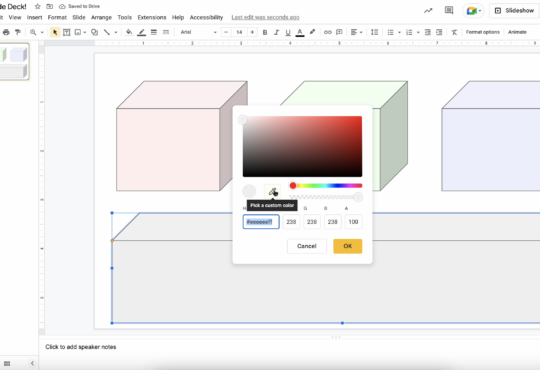The height and width of the screenshot is (370, 540).
Task: Click the Increase indent icon
Action: pos(439,32)
